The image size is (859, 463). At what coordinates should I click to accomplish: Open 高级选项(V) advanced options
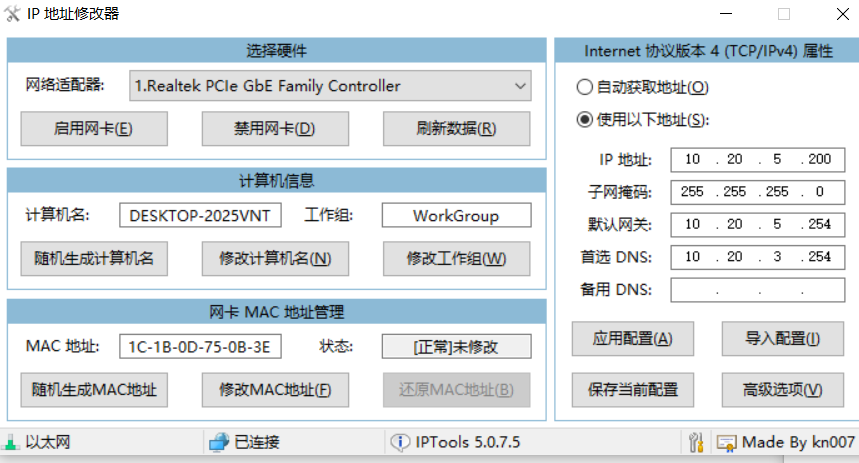(782, 390)
